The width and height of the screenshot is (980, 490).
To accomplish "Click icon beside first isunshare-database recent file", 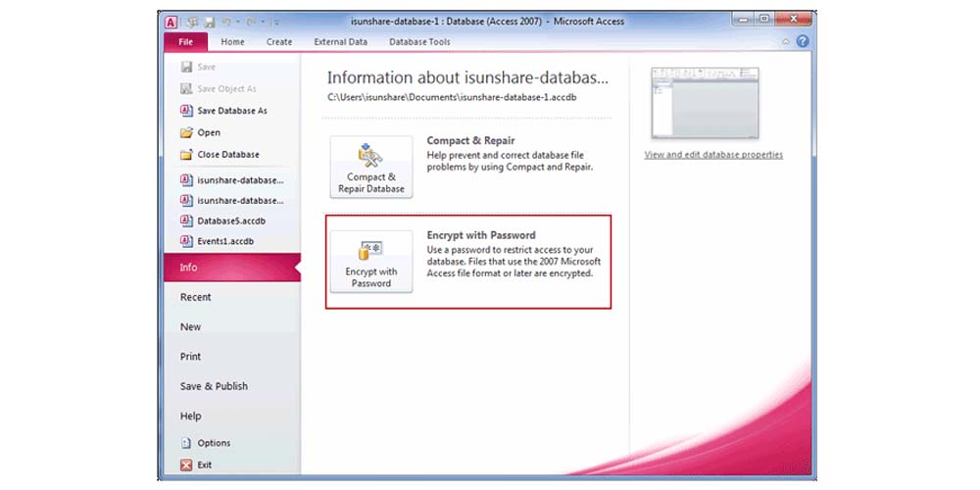I will [x=186, y=180].
